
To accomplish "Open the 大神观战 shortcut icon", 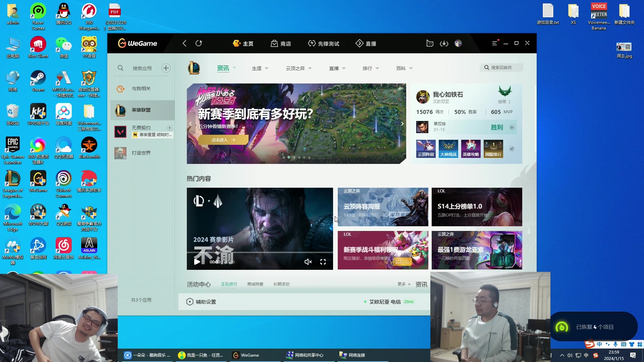I will coord(448,148).
